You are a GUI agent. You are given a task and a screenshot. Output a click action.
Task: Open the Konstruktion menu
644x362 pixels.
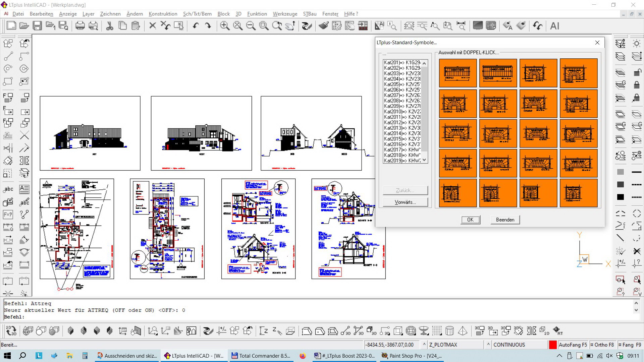click(x=163, y=14)
